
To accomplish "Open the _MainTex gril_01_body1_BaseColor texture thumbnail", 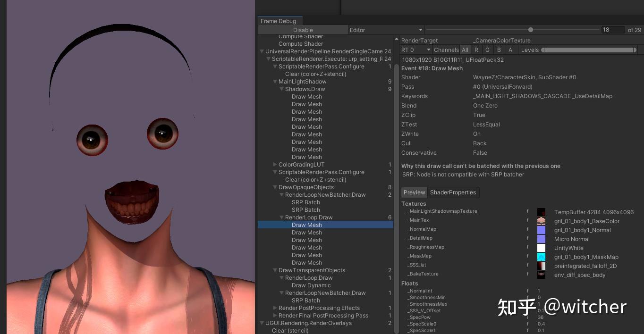I will click(541, 221).
